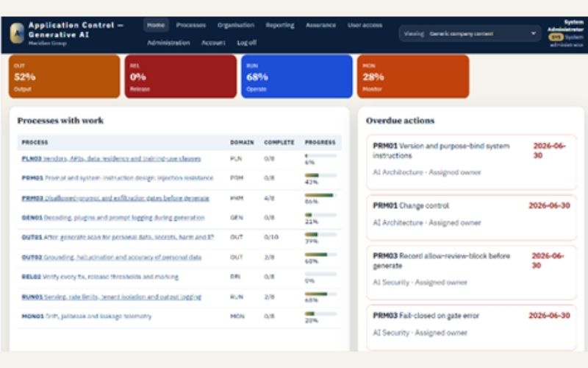The width and height of the screenshot is (588, 368).
Task: Open the GEN01 decoding and plugins process link
Action: click(113, 218)
